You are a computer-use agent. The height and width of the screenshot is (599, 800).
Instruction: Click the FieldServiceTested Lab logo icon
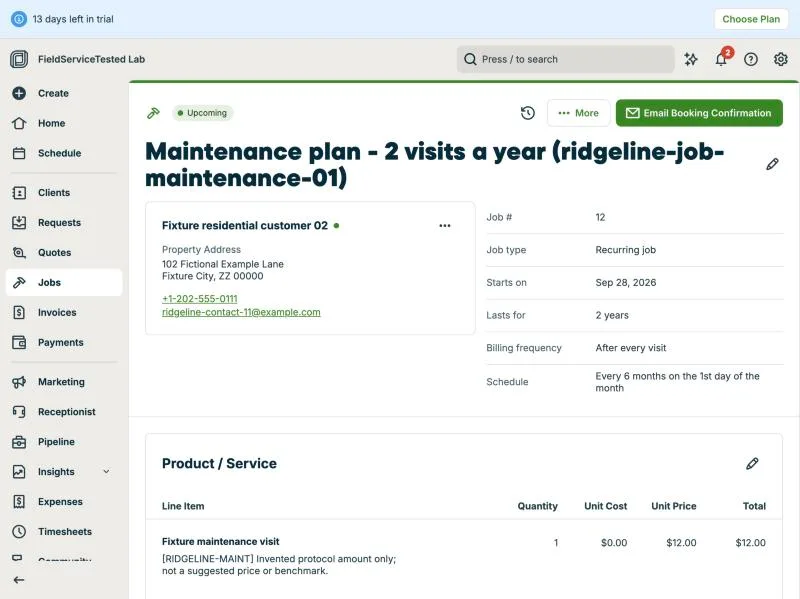19,59
